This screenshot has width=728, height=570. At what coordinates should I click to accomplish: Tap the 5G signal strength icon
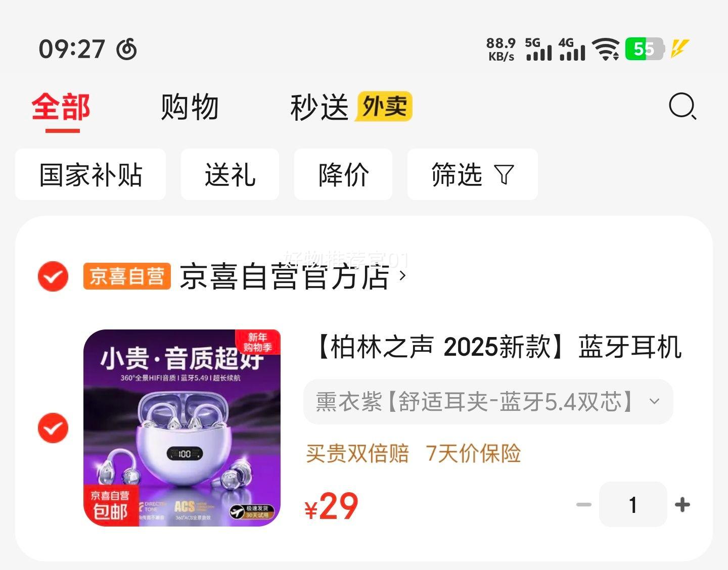(538, 49)
